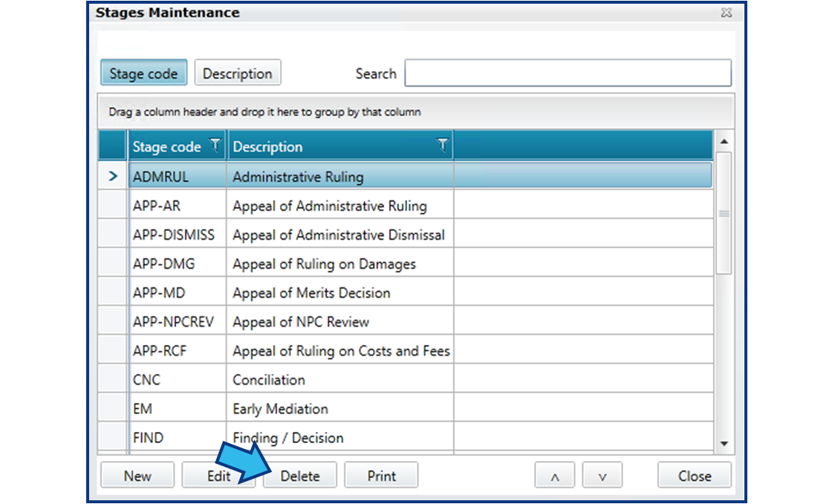The width and height of the screenshot is (835, 504).
Task: Click the Delete button
Action: 300,476
